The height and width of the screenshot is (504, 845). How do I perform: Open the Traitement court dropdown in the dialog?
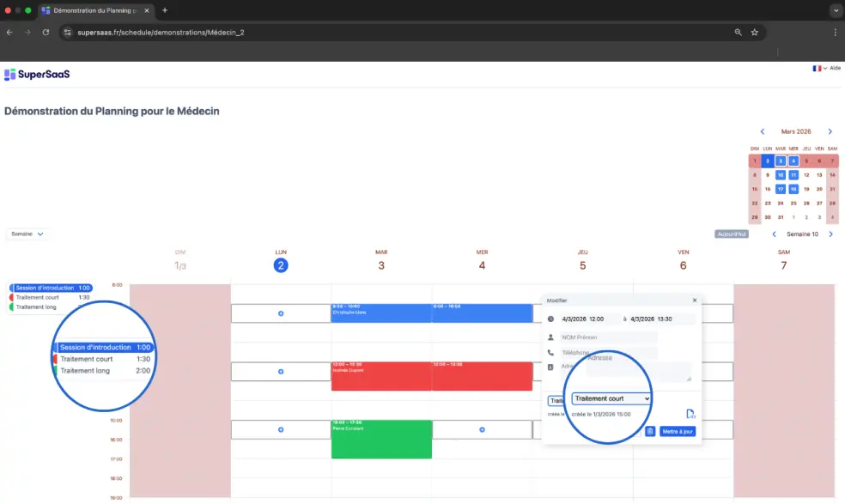pyautogui.click(x=612, y=398)
